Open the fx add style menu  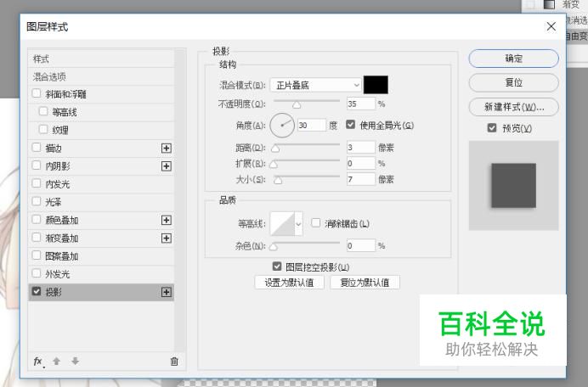coord(38,362)
